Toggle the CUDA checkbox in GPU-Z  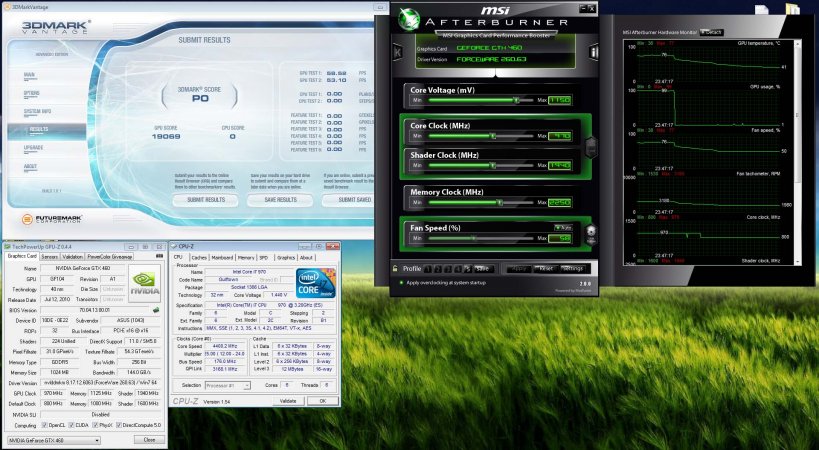[72, 425]
